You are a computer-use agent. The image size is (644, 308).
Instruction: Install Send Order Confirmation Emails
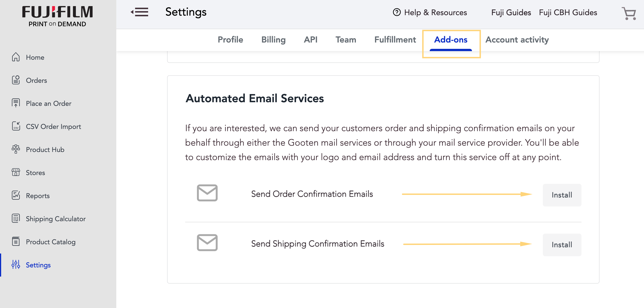[562, 195]
